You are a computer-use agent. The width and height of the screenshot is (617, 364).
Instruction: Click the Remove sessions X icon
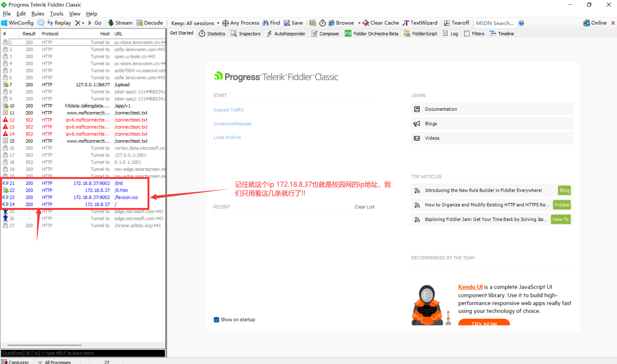point(78,23)
